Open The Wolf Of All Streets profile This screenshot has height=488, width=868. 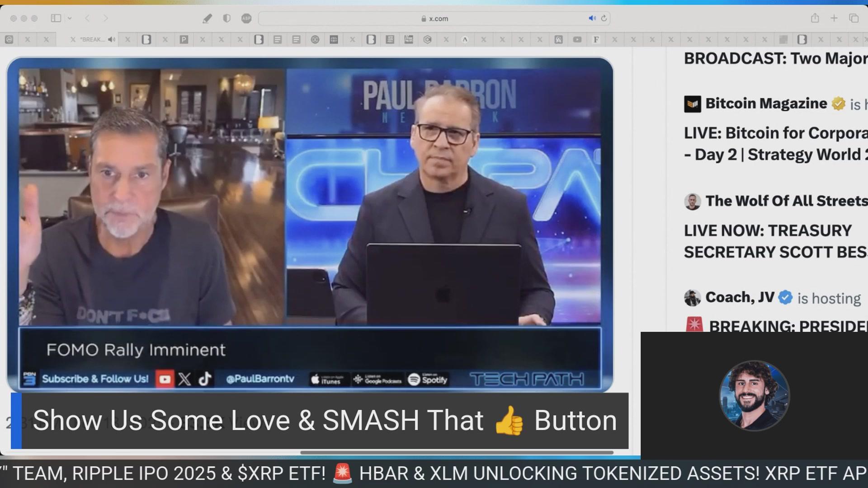pos(786,201)
